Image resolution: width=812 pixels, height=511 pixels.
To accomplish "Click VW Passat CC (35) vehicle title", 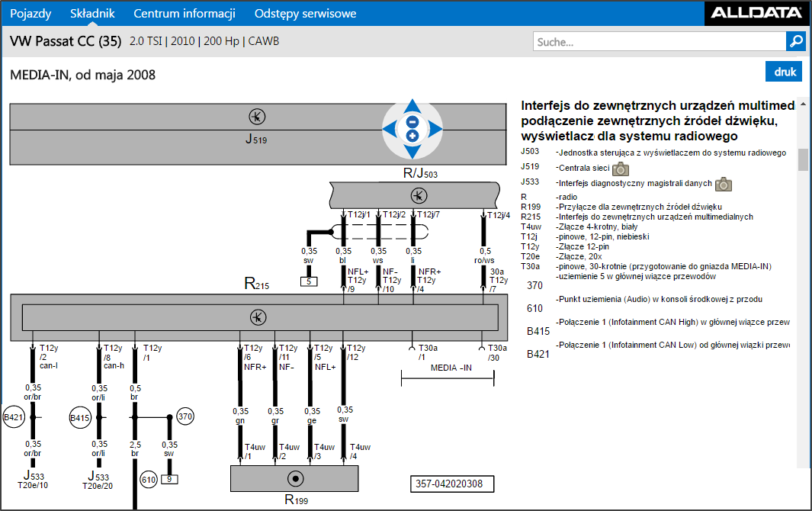I will pyautogui.click(x=66, y=41).
